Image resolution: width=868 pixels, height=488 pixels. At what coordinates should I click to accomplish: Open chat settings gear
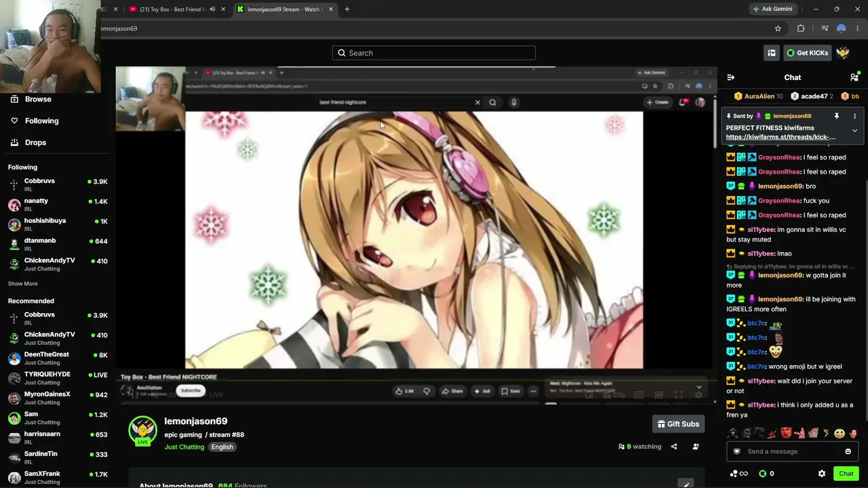coord(822,474)
